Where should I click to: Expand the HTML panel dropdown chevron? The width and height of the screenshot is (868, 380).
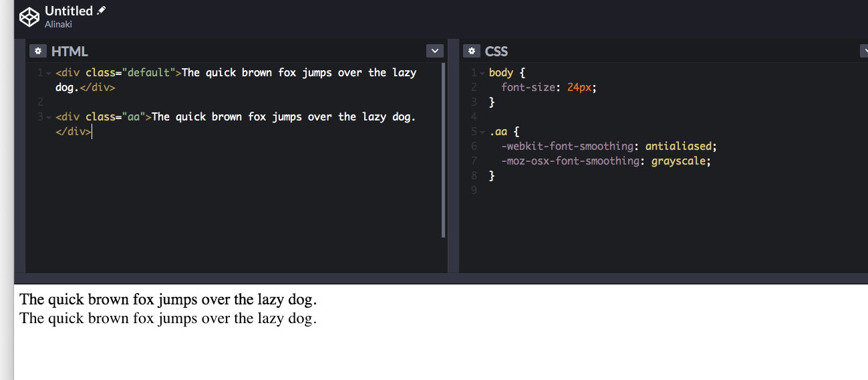(435, 51)
